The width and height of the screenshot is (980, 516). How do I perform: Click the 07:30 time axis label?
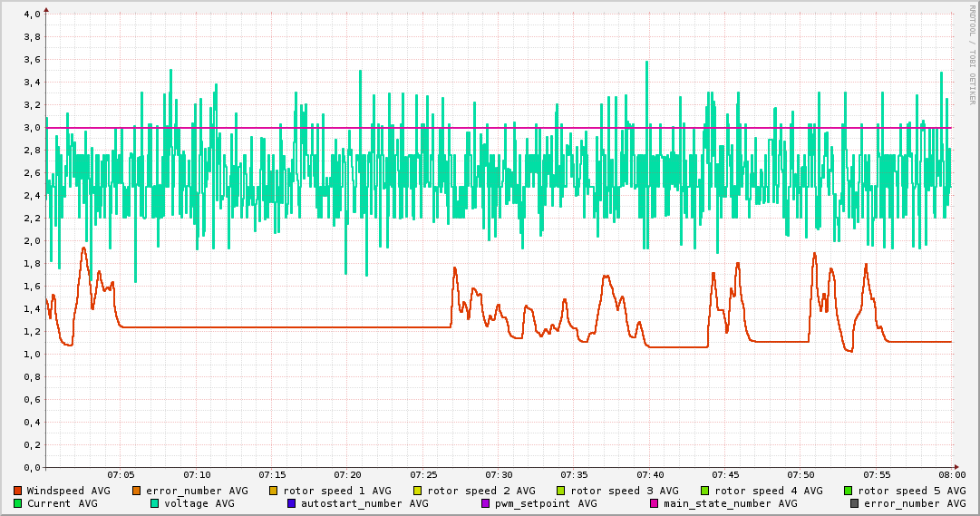[x=499, y=474]
